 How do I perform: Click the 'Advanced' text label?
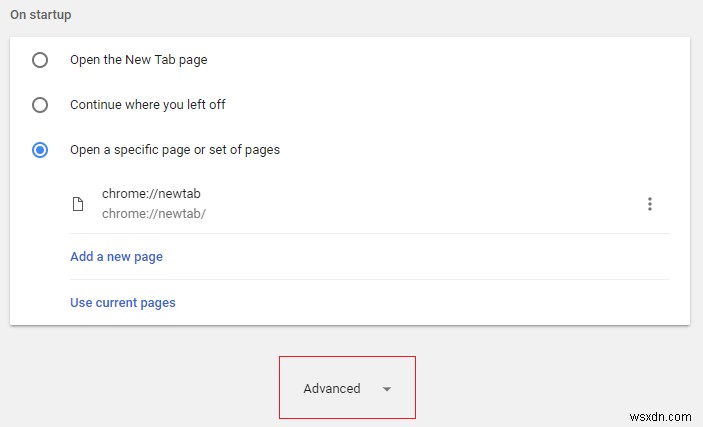tap(332, 389)
